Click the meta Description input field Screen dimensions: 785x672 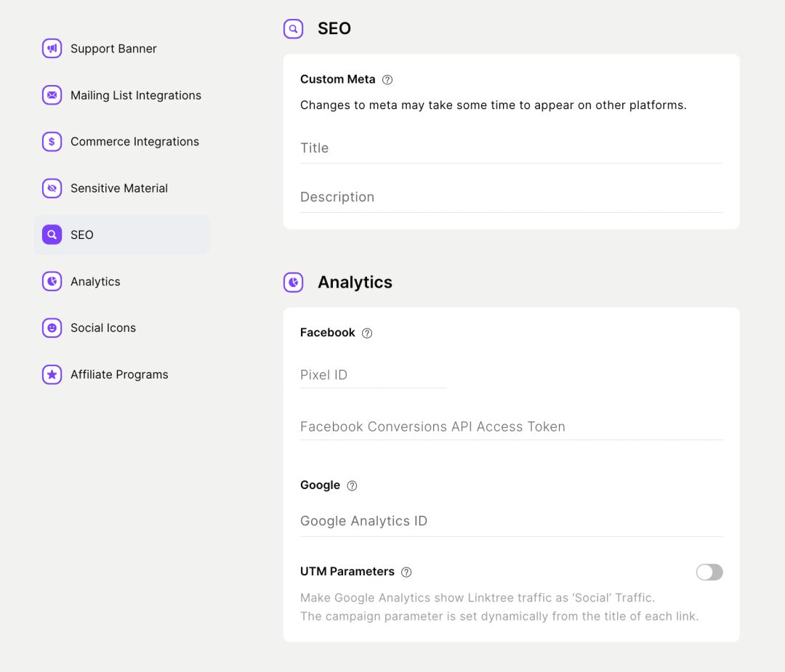click(x=511, y=197)
